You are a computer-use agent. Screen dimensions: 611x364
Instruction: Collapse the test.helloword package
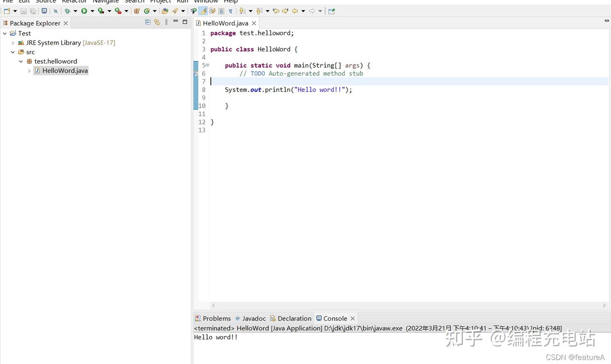[21, 61]
